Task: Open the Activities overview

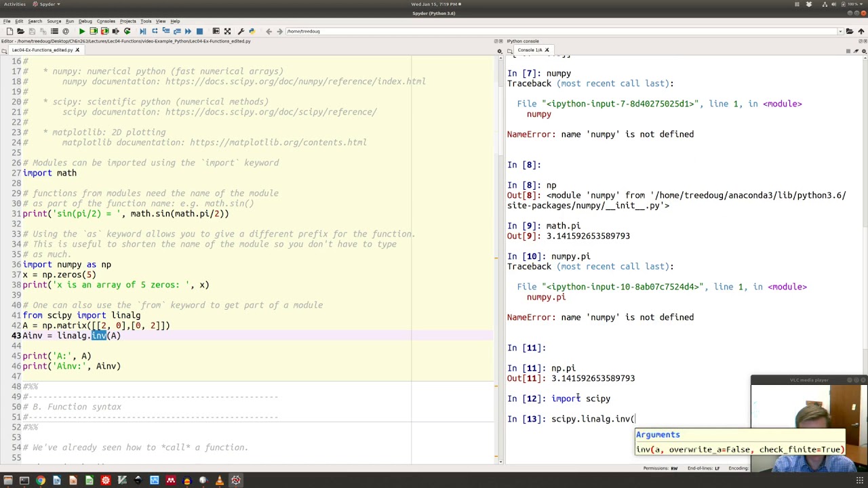Action: coord(14,4)
